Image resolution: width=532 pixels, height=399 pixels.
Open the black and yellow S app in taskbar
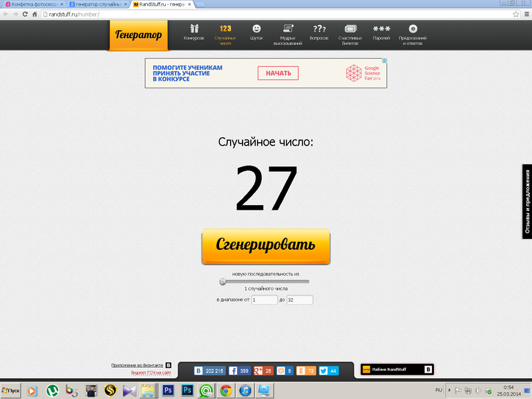pyautogui.click(x=111, y=391)
